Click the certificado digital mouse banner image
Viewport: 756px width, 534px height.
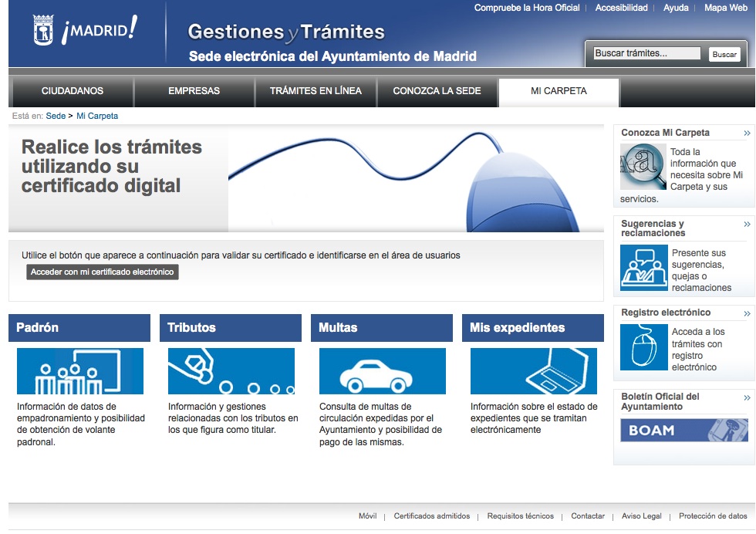pyautogui.click(x=416, y=178)
